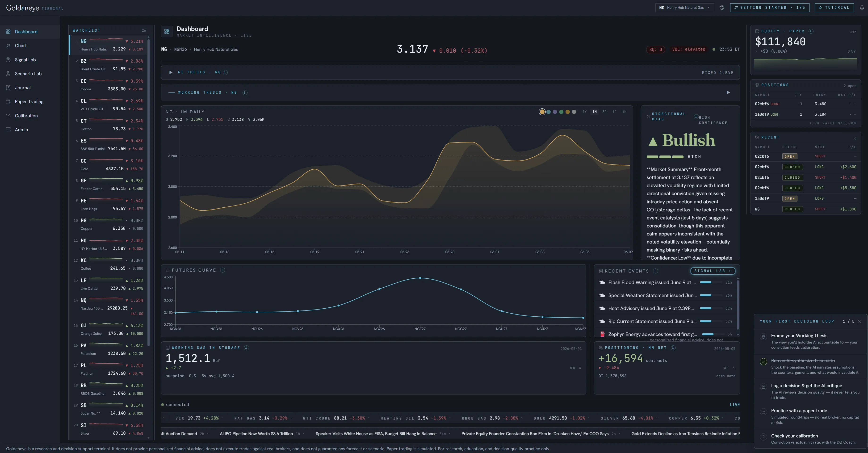Viewport: 868px width, 453px height.
Task: Select the green chart color swatch
Action: tap(561, 112)
